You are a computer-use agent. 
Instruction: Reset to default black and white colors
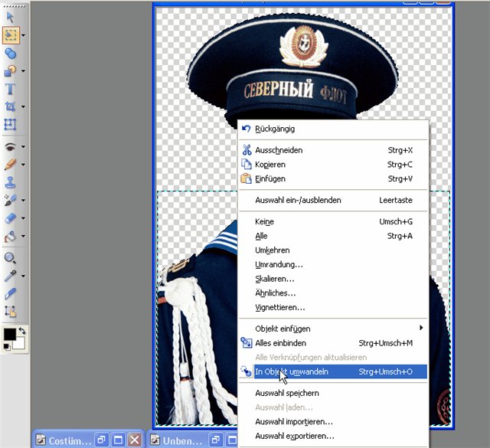click(7, 347)
